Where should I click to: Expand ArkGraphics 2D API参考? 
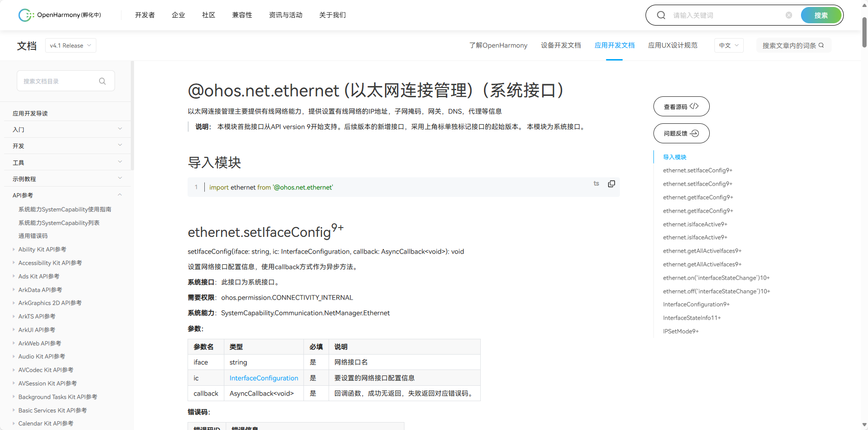coord(13,303)
